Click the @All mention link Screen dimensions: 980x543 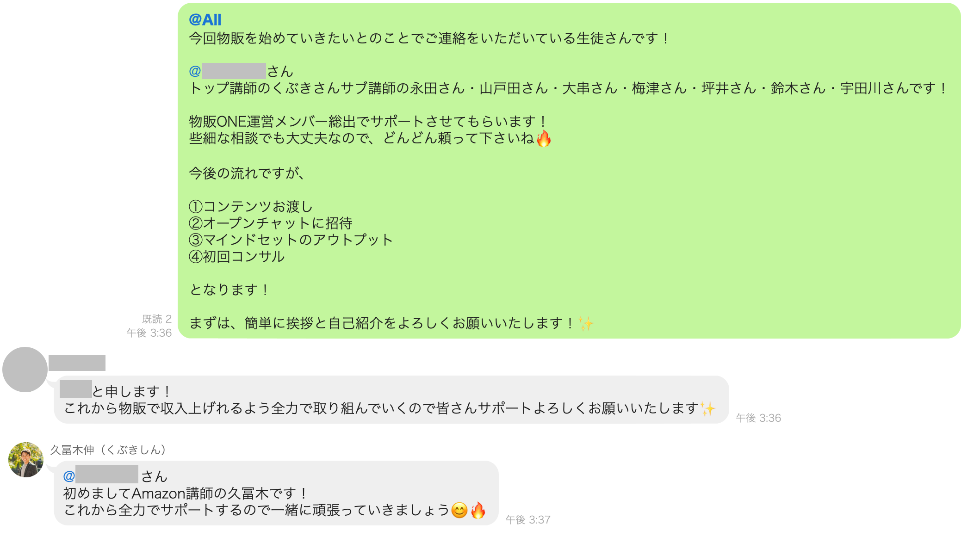coord(205,20)
